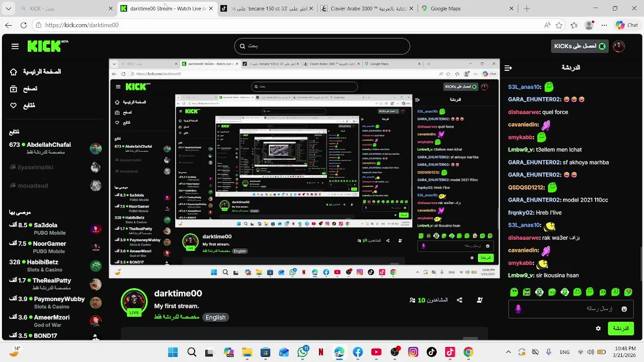Insert the angry square-faced quick emote

[x=527, y=292]
